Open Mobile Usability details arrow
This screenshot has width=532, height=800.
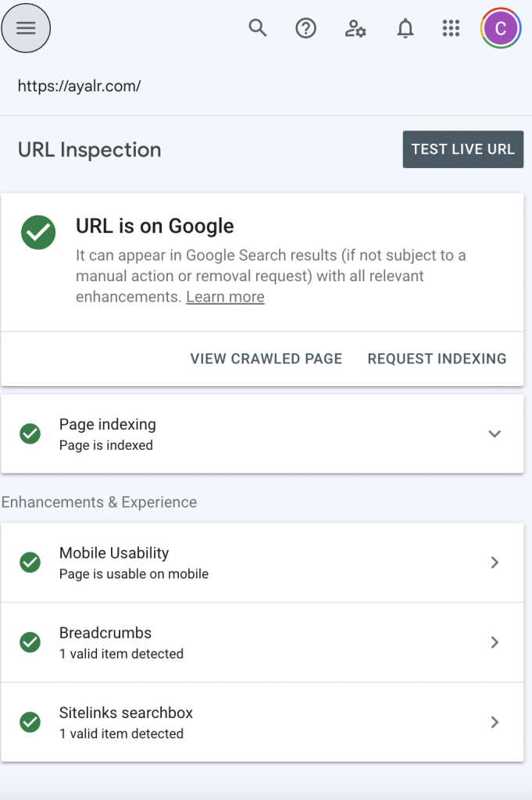pos(495,562)
